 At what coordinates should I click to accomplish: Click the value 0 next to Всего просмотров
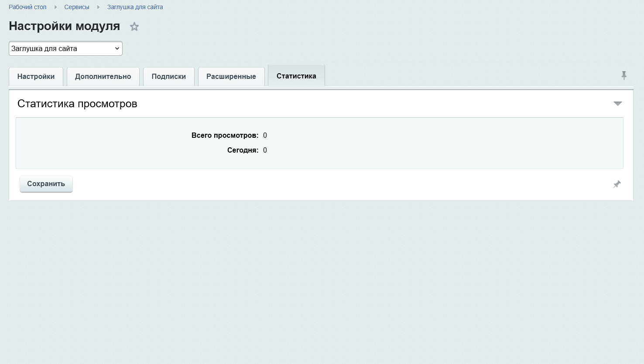[x=265, y=135]
